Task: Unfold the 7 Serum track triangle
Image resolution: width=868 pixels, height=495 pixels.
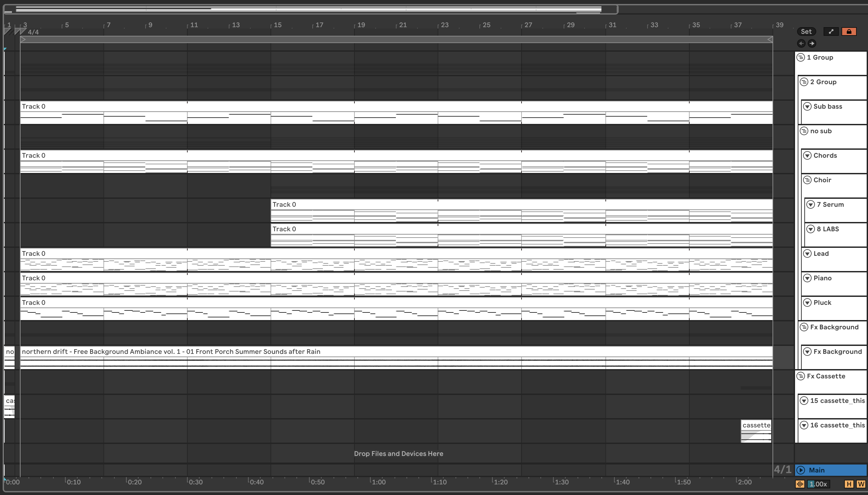Action: click(811, 204)
